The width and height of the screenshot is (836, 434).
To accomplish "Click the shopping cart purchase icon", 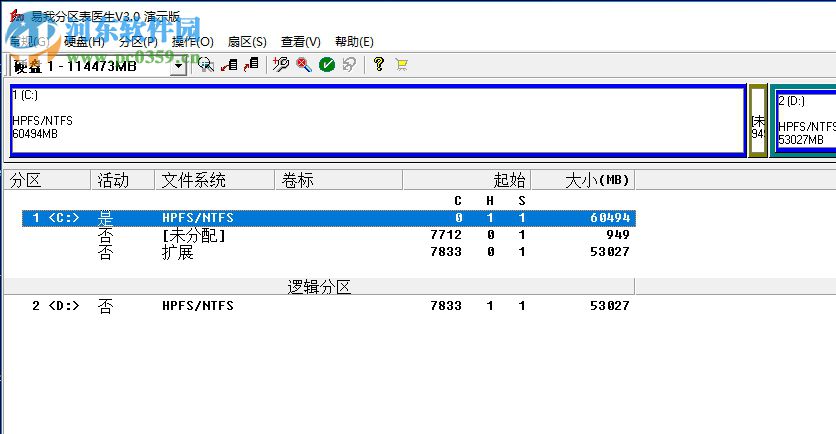I will pyautogui.click(x=401, y=65).
